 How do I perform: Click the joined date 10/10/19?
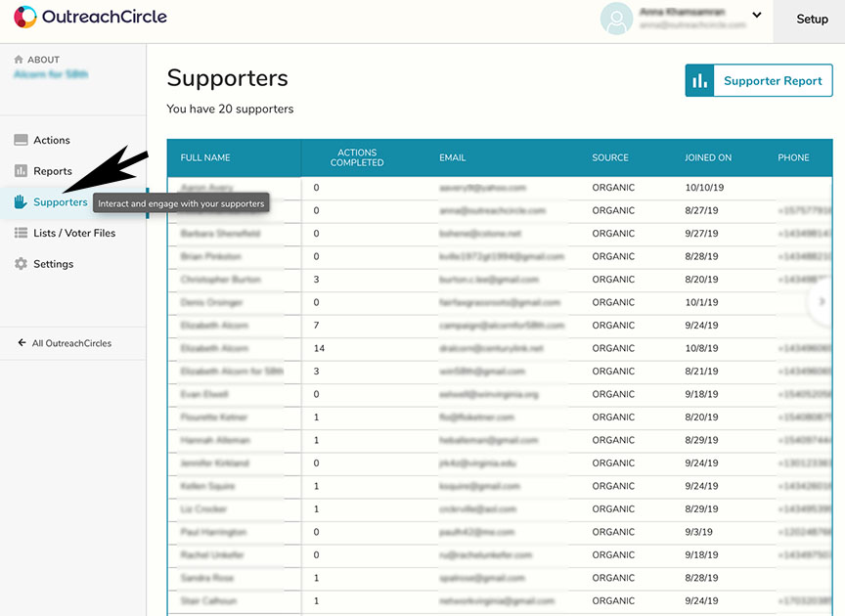tap(704, 188)
